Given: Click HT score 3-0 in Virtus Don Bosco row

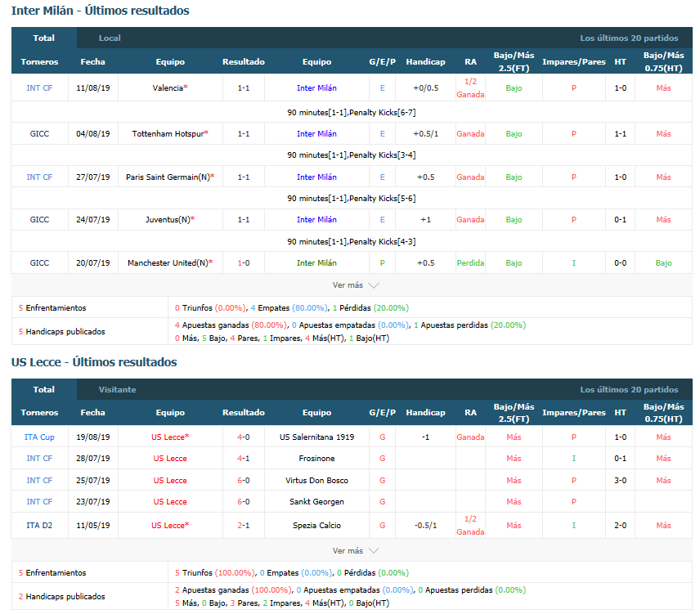Looking at the screenshot, I should click(620, 481).
